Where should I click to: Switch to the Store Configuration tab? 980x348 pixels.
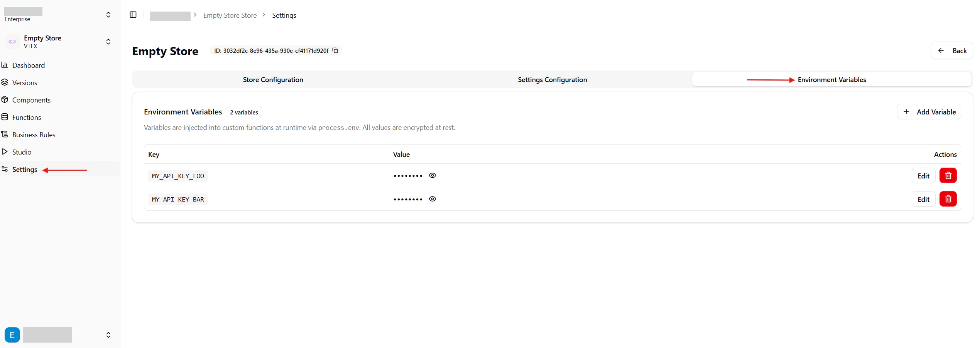(x=273, y=79)
